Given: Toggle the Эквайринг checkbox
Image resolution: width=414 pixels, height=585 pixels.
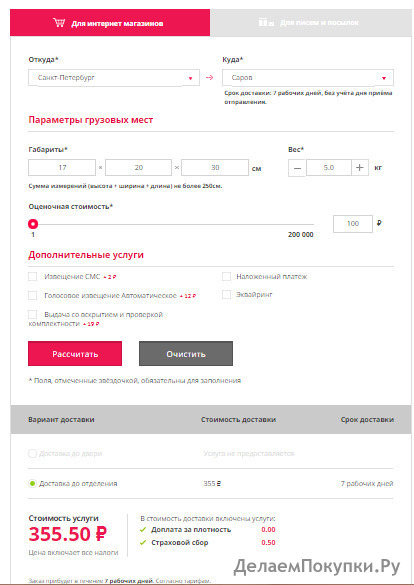Looking at the screenshot, I should point(226,294).
